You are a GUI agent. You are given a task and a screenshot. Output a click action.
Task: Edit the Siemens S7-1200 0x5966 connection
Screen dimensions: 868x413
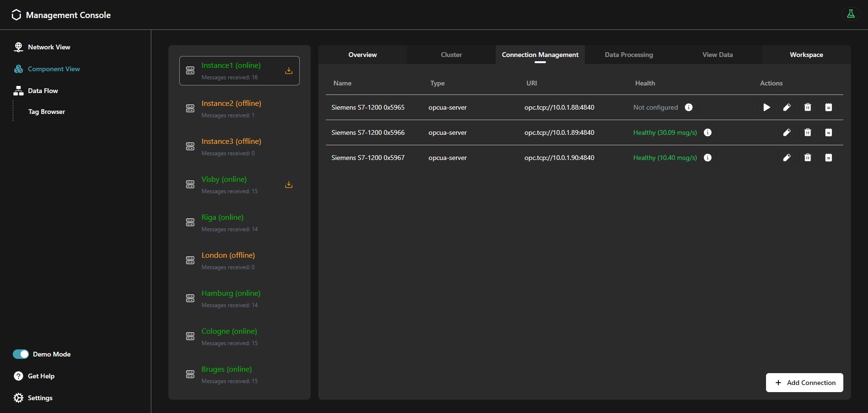click(787, 132)
